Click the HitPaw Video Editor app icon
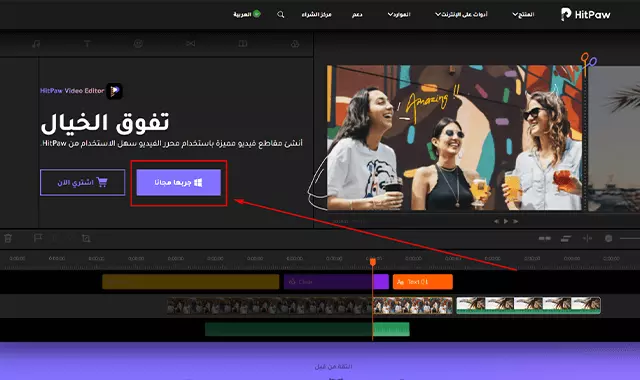 click(x=115, y=91)
